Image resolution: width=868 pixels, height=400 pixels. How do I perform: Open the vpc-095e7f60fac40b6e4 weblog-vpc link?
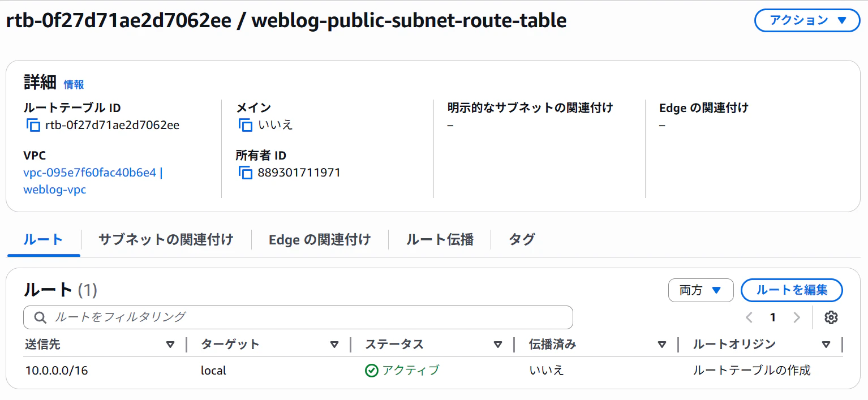pos(93,181)
